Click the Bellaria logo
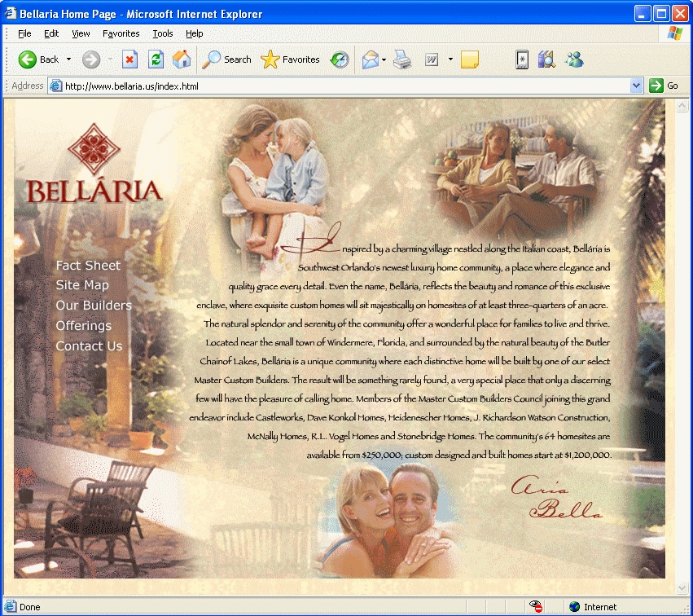Viewport: 693px width, 616px height. tap(94, 163)
